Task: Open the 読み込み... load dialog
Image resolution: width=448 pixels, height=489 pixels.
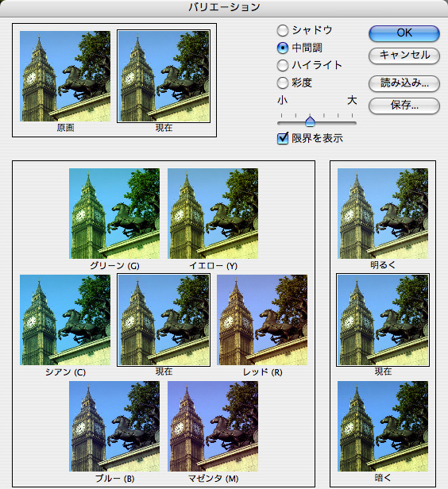Action: tap(404, 83)
